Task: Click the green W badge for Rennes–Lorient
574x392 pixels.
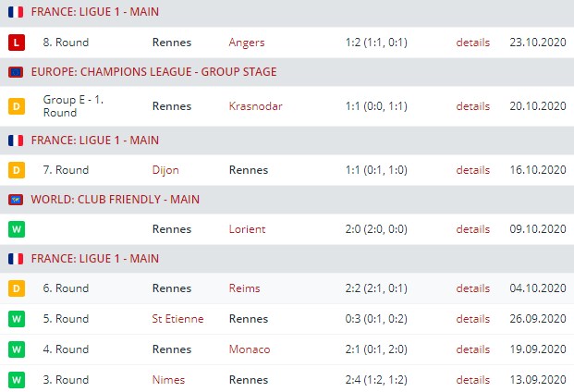Action: [15, 229]
